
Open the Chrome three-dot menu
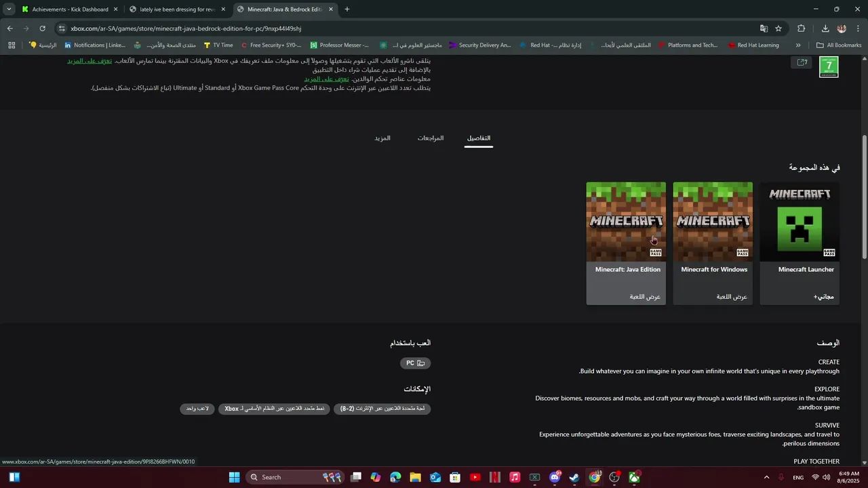[859, 28]
